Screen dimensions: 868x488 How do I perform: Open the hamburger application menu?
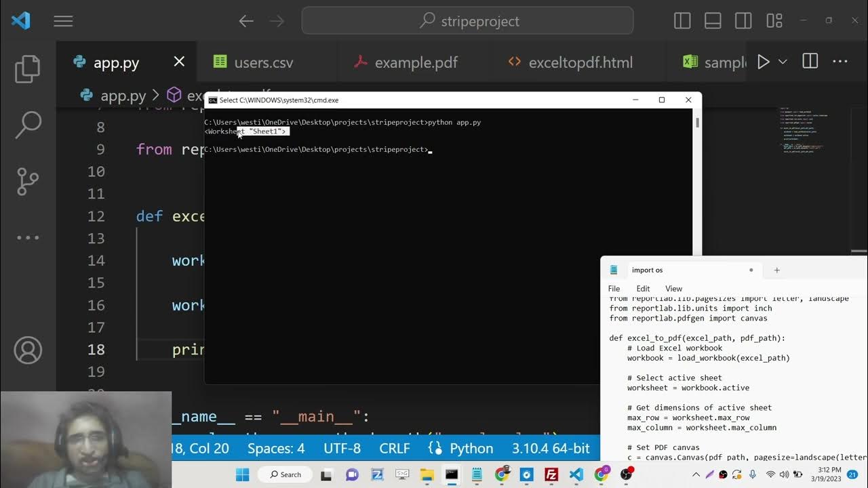pos(63,22)
